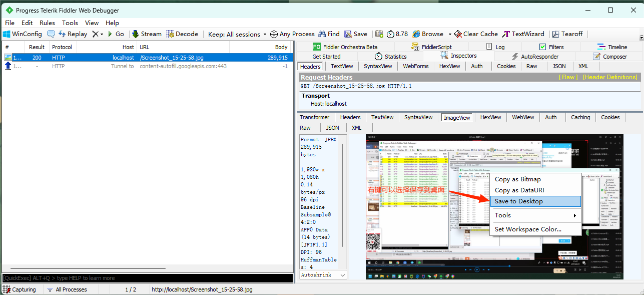Select the Inspectors tab
The width and height of the screenshot is (644, 295).
458,56
